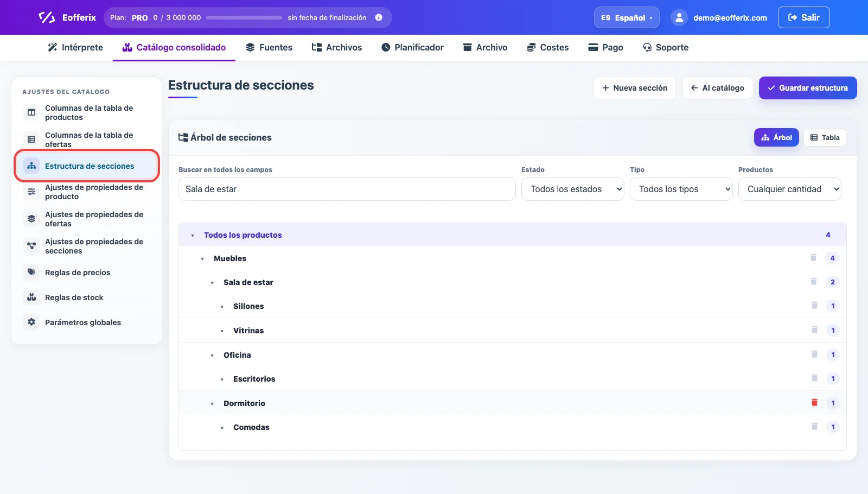Delete the Sala de estar section
The width and height of the screenshot is (868, 494).
[813, 282]
